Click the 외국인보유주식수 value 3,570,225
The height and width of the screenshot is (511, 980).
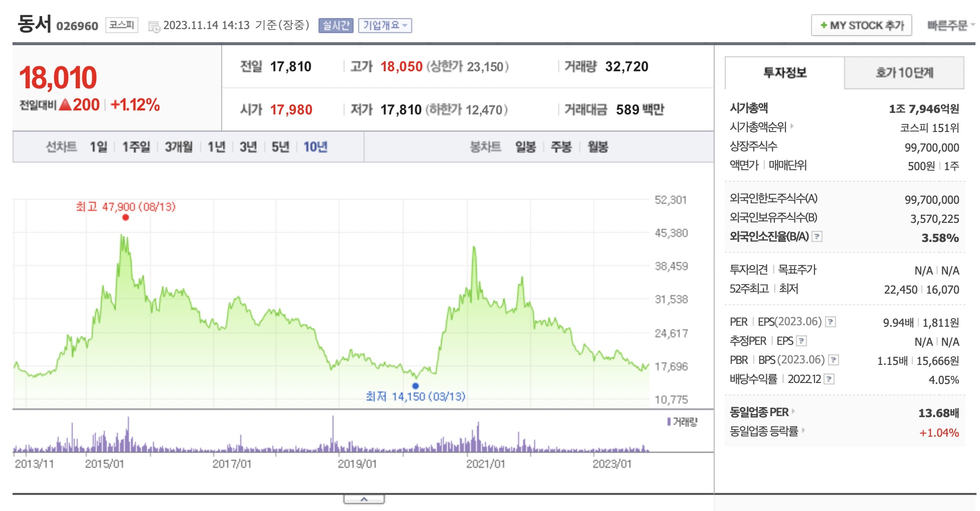tap(935, 219)
